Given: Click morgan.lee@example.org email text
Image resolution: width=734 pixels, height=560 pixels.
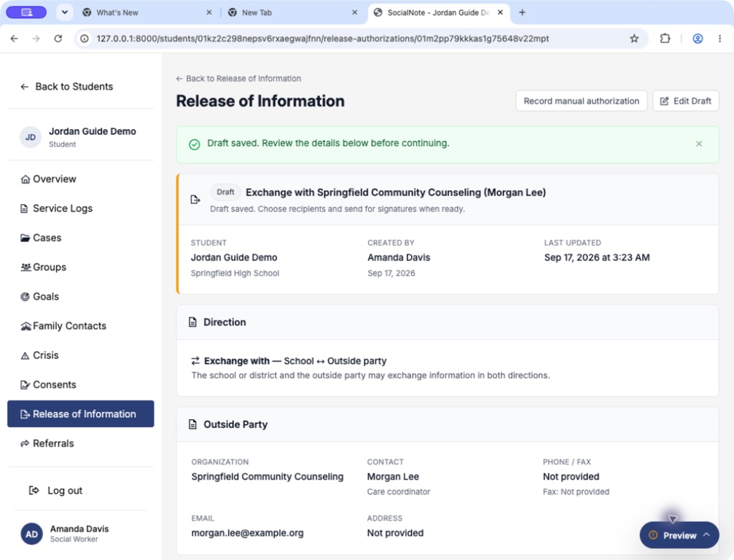Looking at the screenshot, I should [x=247, y=533].
